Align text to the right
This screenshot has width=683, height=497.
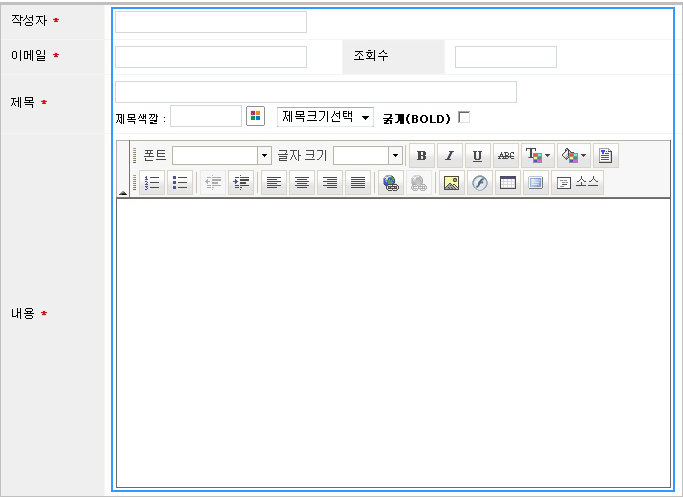[x=330, y=183]
